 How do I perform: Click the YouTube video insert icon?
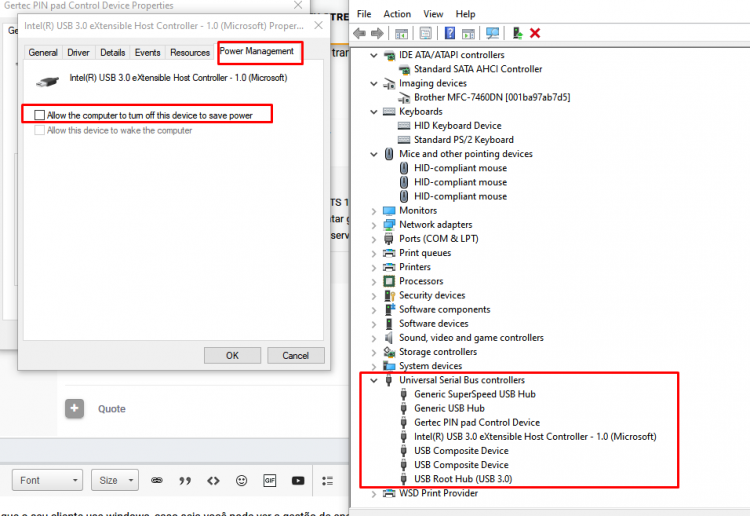coord(298,480)
